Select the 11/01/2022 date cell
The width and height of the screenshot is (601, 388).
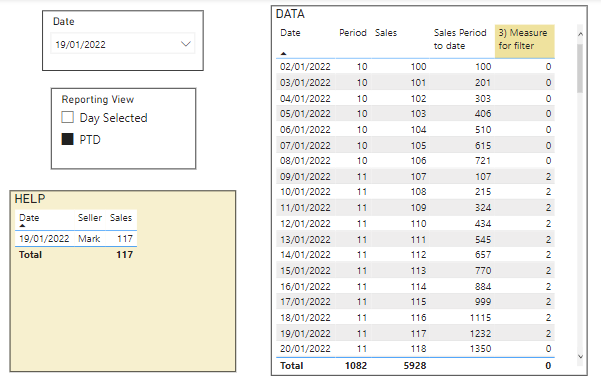(305, 208)
